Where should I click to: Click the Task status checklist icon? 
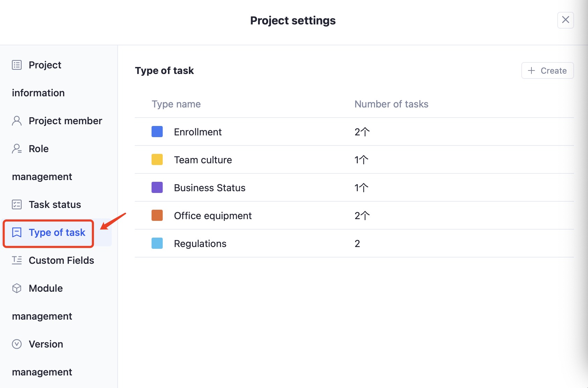(17, 204)
